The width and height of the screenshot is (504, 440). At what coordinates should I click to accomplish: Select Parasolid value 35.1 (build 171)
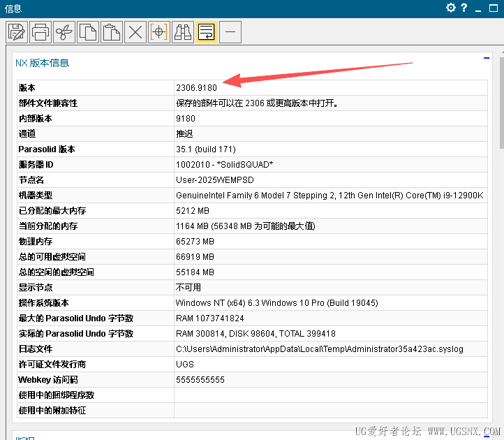[206, 149]
